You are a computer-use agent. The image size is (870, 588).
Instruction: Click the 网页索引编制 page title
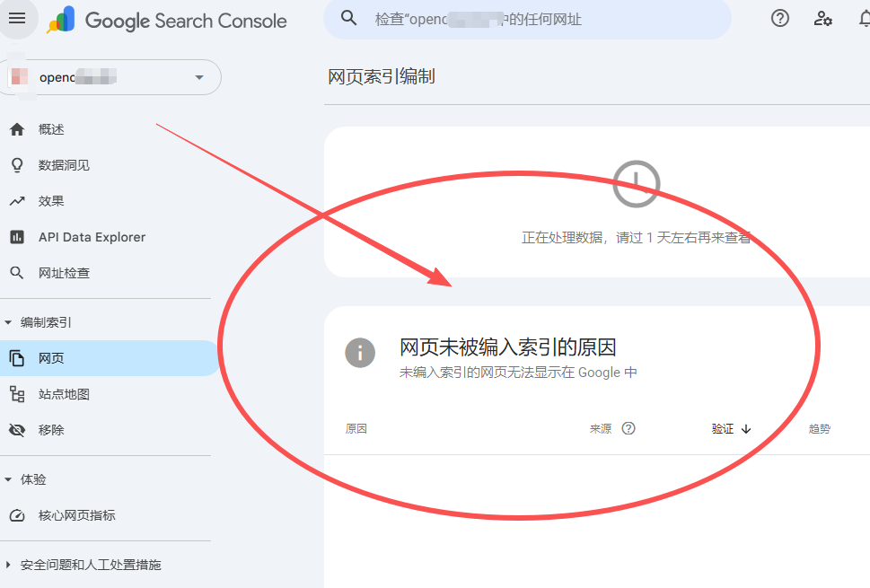tap(382, 76)
